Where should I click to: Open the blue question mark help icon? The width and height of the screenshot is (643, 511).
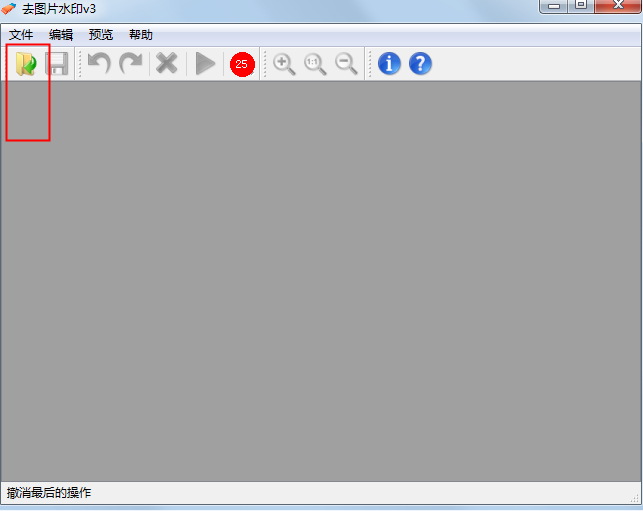tap(420, 64)
